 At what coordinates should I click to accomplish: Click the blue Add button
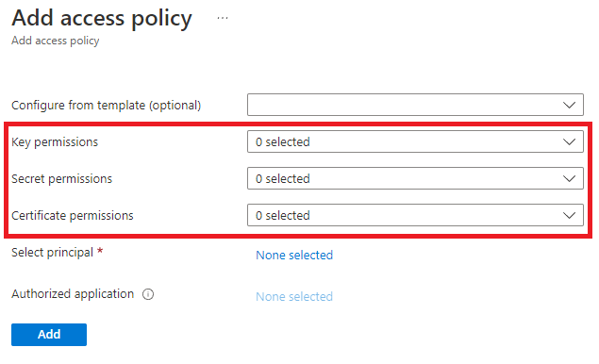click(x=49, y=335)
